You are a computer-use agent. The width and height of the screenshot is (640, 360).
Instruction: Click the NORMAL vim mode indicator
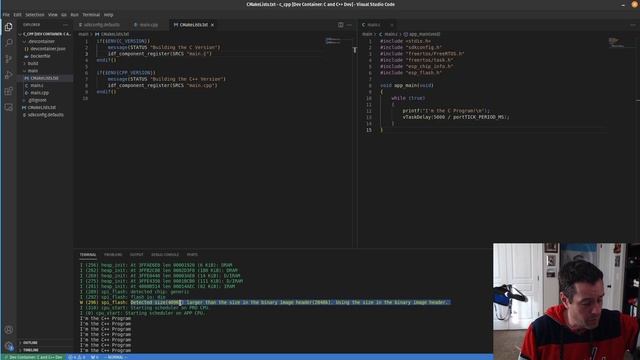[x=116, y=357]
